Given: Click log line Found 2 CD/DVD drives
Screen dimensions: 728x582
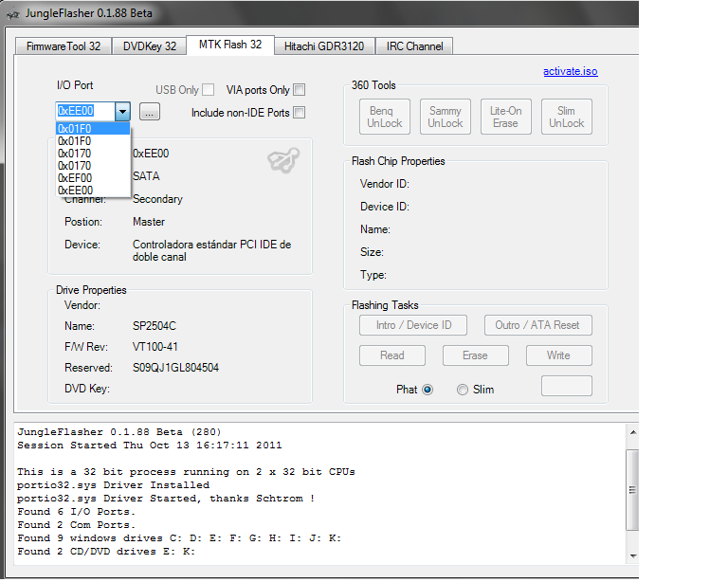Looking at the screenshot, I should [106, 552].
